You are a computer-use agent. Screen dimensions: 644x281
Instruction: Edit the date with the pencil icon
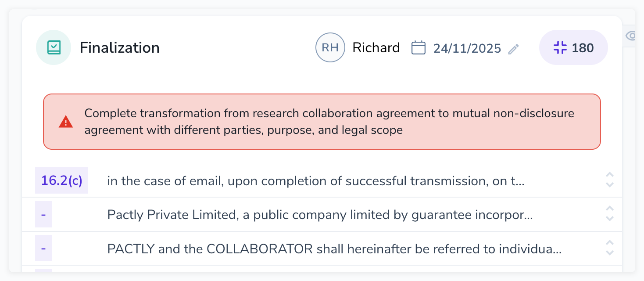[513, 49]
